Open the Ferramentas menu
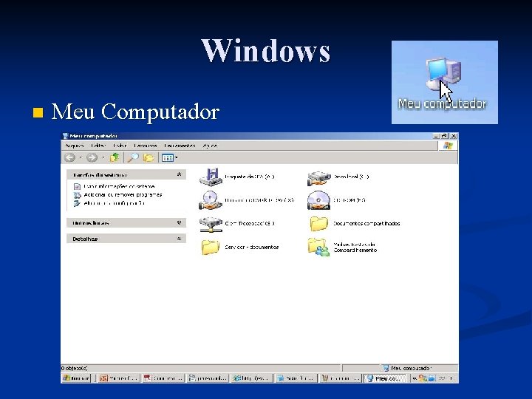 (x=180, y=146)
